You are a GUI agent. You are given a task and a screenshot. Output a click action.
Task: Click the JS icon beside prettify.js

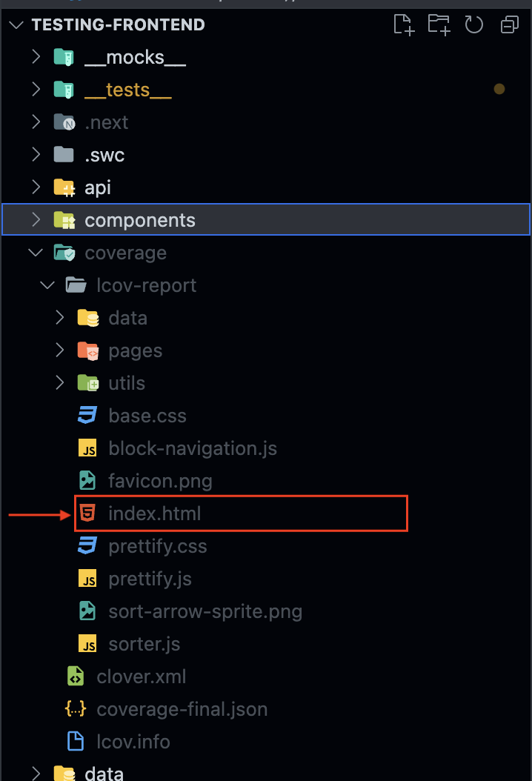tap(87, 578)
